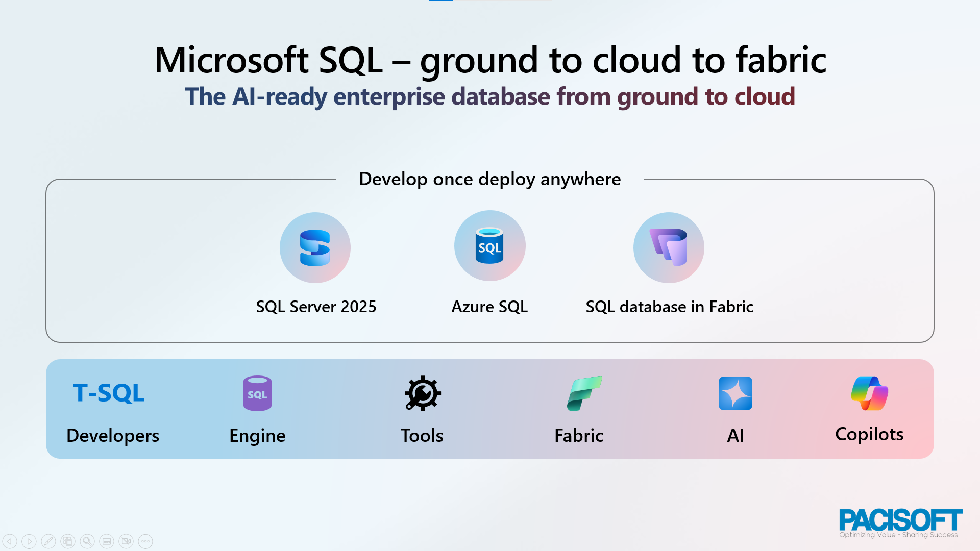Click the 'Engine' label
Image resolution: width=980 pixels, height=551 pixels.
point(257,436)
